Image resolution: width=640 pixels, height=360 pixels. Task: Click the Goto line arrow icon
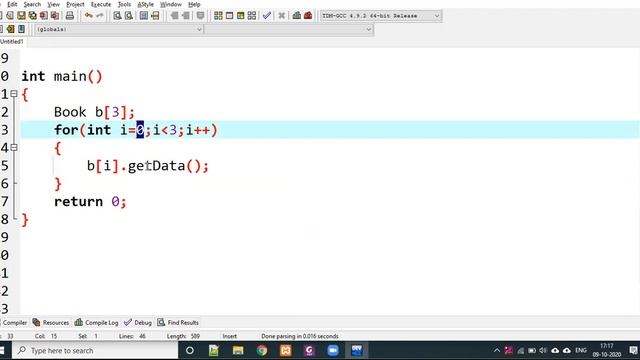tap(155, 16)
